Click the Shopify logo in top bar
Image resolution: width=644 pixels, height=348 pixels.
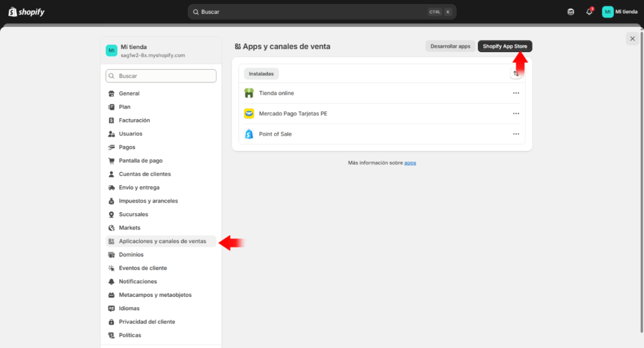coord(26,12)
